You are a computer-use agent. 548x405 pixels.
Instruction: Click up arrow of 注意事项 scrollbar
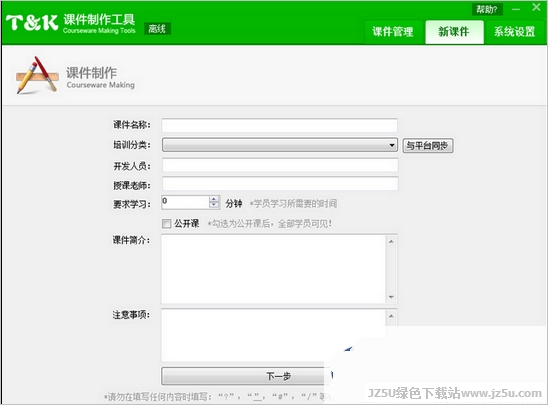pos(391,316)
